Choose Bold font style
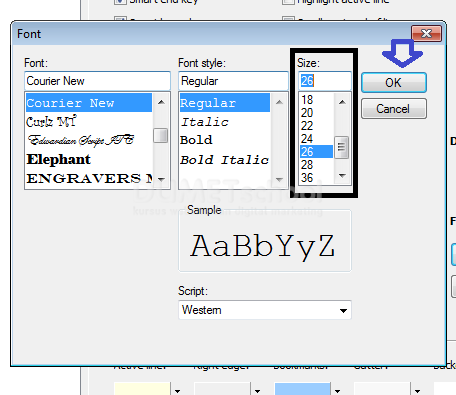Viewport: 456px width, 395px height. (225, 140)
